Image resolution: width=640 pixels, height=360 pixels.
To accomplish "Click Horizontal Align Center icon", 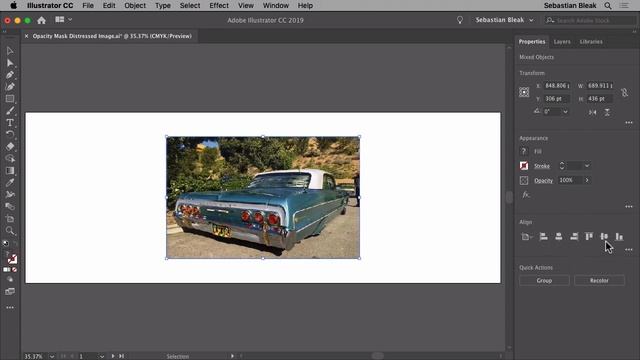I will [x=558, y=236].
